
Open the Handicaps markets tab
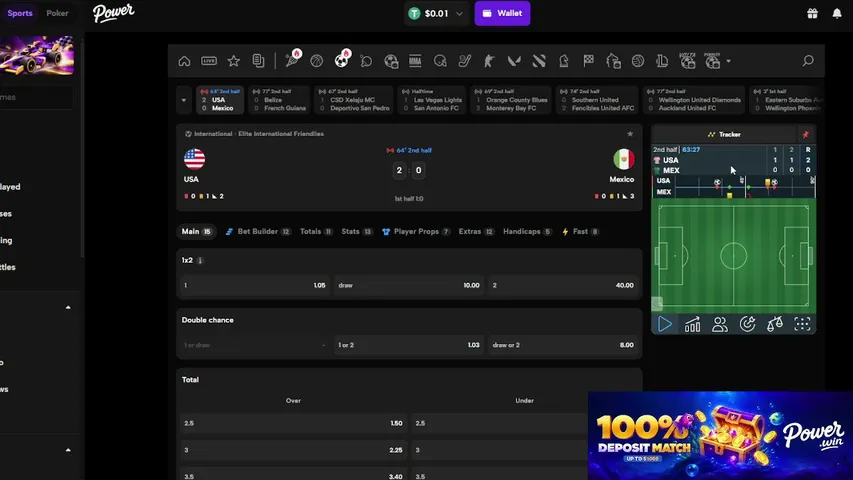(x=528, y=231)
